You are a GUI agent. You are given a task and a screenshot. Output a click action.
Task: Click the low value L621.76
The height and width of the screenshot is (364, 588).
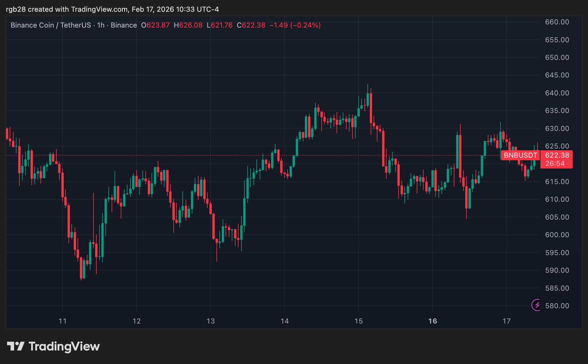[x=219, y=25]
